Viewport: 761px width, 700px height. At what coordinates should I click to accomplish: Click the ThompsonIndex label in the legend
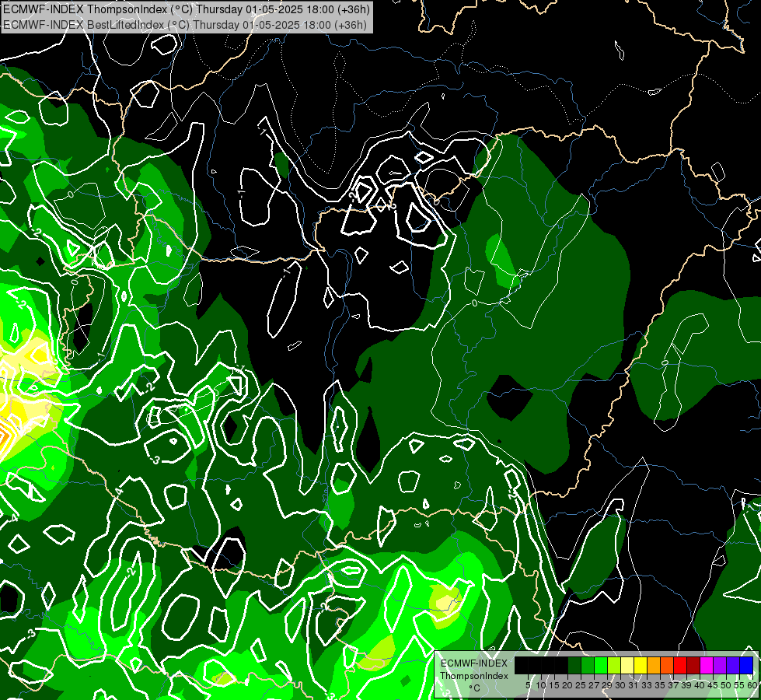click(474, 676)
